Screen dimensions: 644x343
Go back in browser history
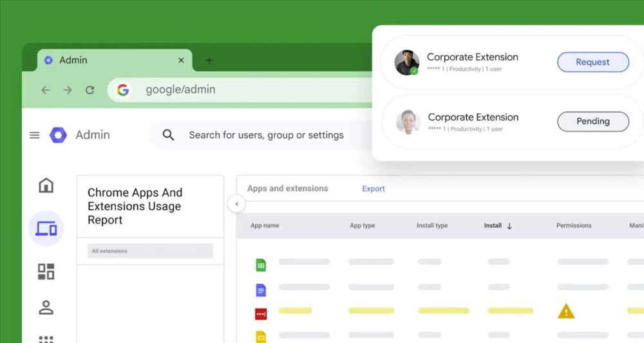tap(46, 90)
